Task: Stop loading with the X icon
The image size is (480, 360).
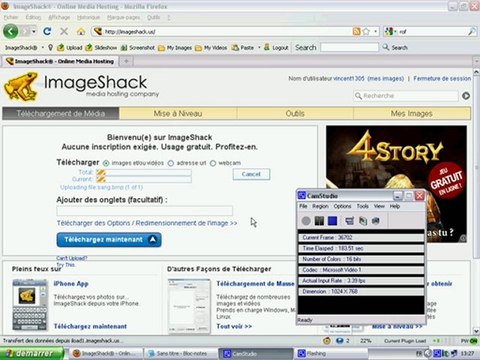Action: [64, 32]
